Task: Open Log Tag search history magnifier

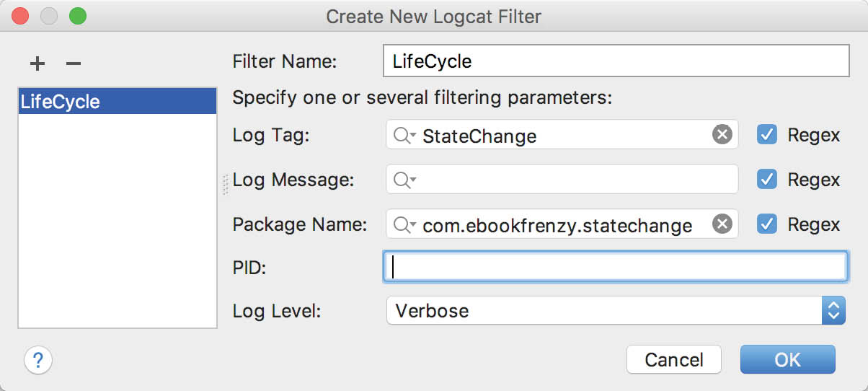Action: [x=404, y=135]
